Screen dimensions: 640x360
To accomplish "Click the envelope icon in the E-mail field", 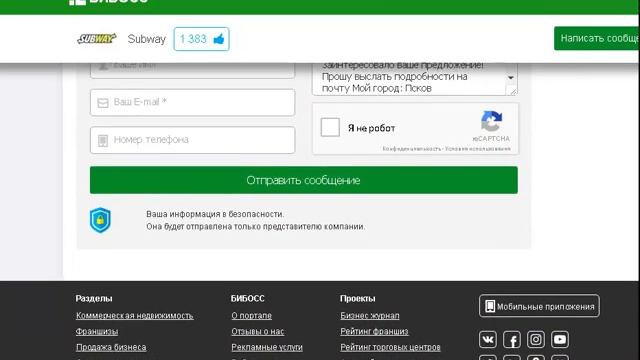I will pos(103,103).
